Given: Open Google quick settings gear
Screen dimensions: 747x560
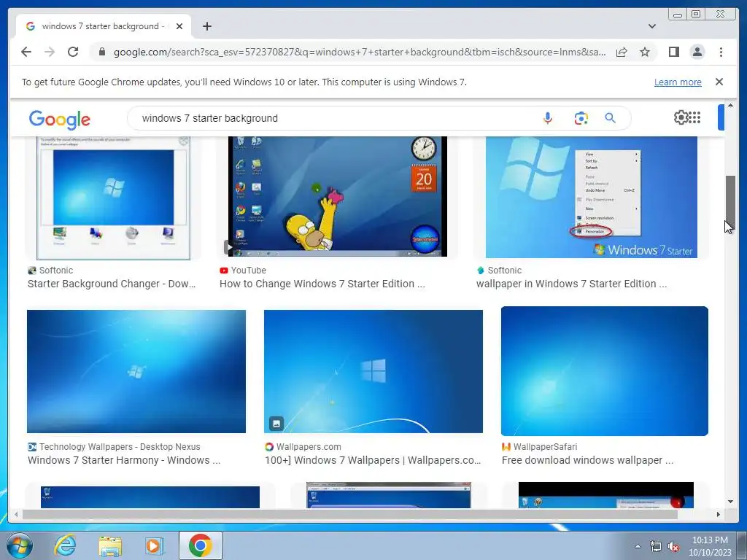Looking at the screenshot, I should point(681,117).
